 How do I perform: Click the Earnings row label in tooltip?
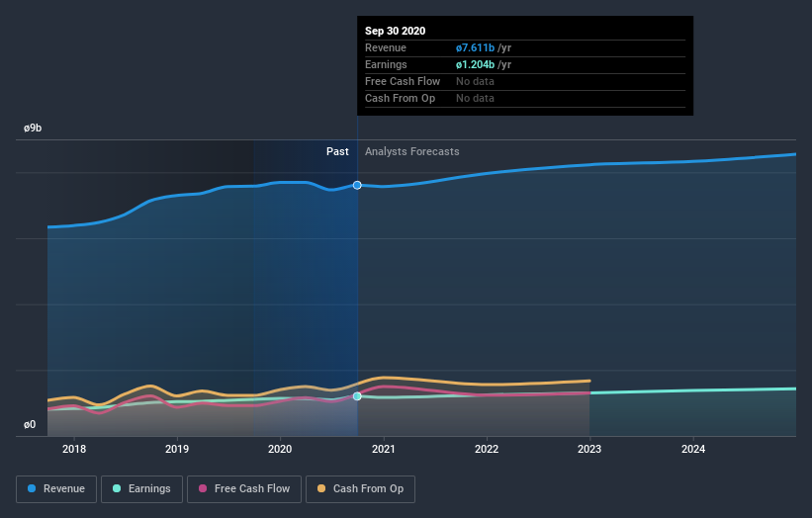coord(387,64)
